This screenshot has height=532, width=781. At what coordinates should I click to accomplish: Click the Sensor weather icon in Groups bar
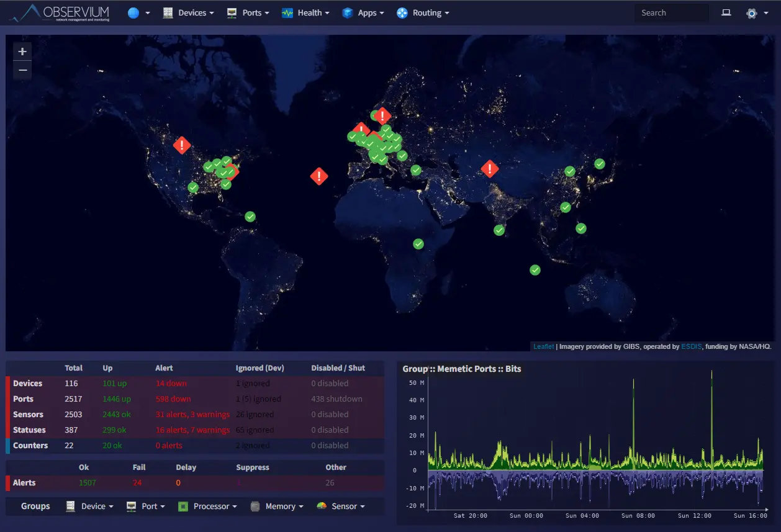tap(320, 506)
